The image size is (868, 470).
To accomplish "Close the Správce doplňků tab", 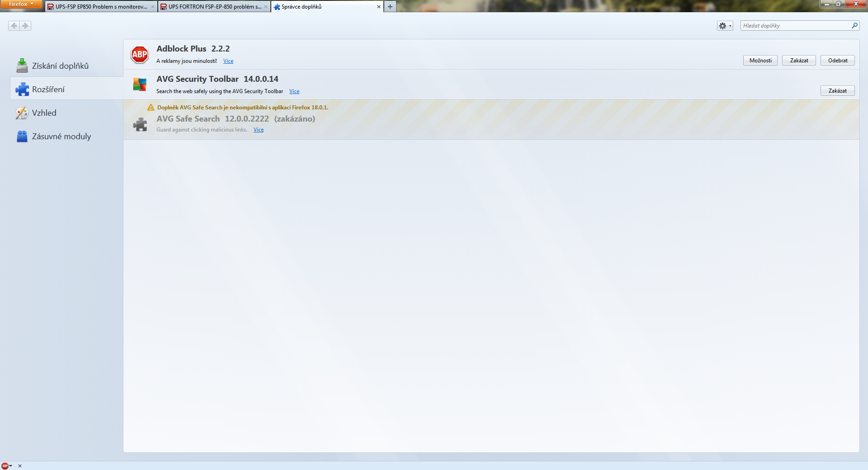I will tap(379, 7).
